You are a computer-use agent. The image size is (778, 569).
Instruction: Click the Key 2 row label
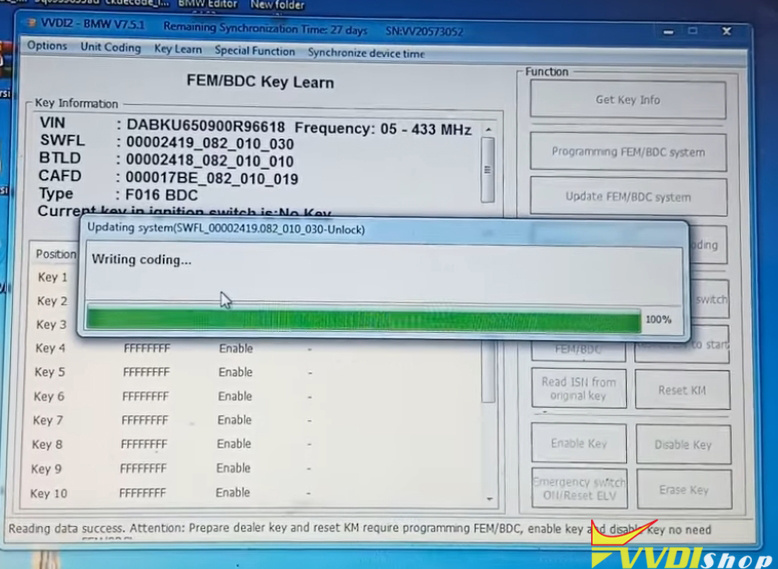click(52, 301)
